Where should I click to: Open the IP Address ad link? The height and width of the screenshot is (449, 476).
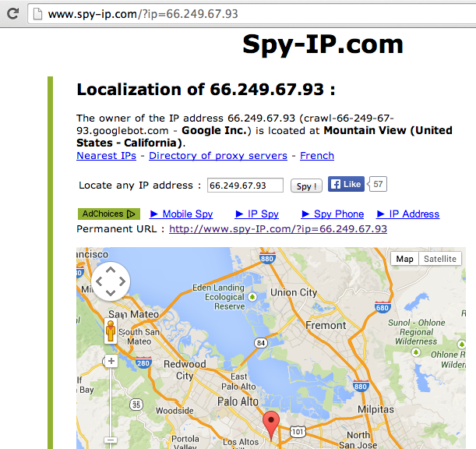coord(407,214)
